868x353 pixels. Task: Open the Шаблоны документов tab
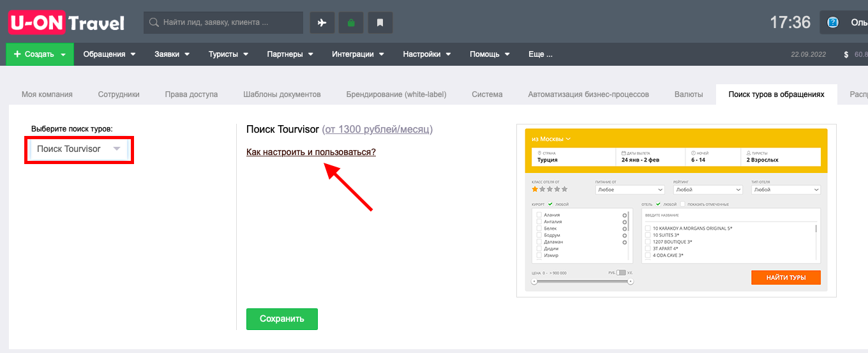point(282,94)
